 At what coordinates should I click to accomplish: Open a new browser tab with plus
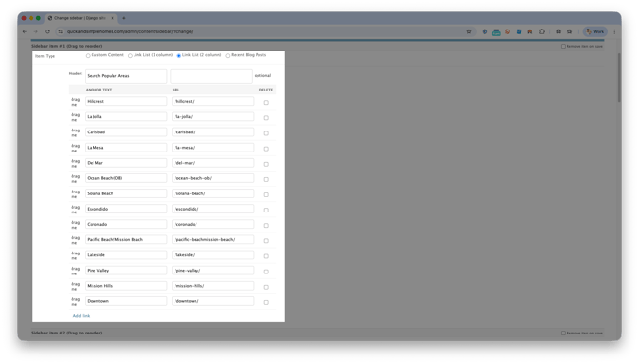(124, 18)
